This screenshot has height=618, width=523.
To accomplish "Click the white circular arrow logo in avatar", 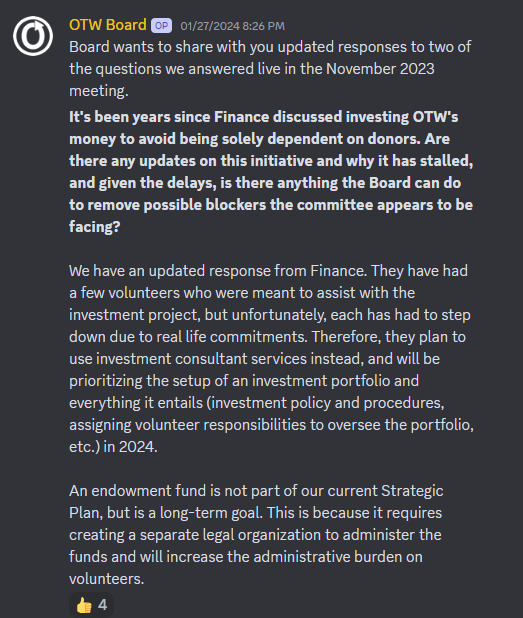I will click(33, 36).
